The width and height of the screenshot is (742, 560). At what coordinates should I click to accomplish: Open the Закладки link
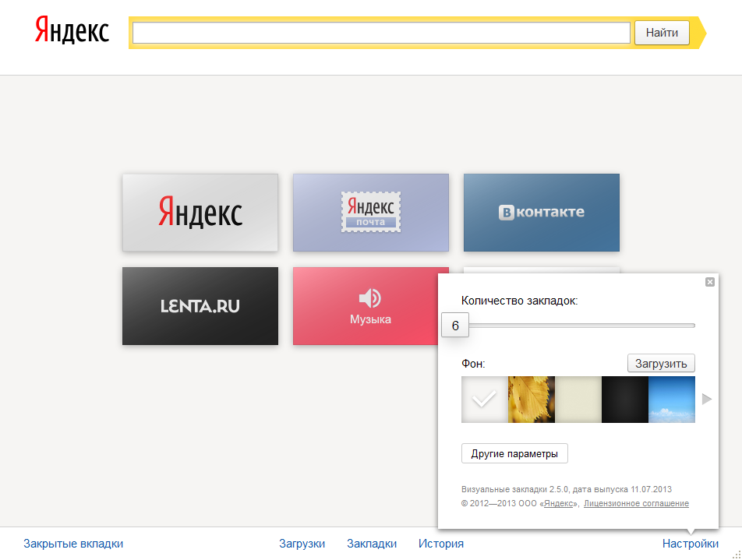[x=372, y=544]
